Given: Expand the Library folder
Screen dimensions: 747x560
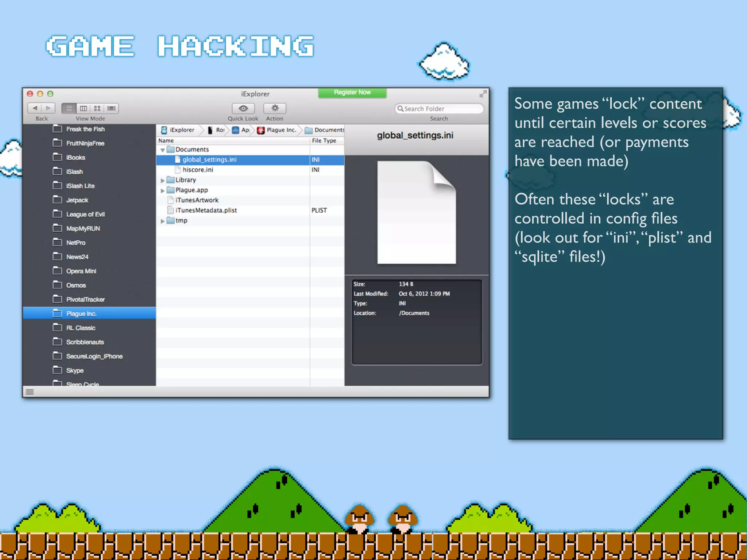Looking at the screenshot, I should tap(163, 180).
